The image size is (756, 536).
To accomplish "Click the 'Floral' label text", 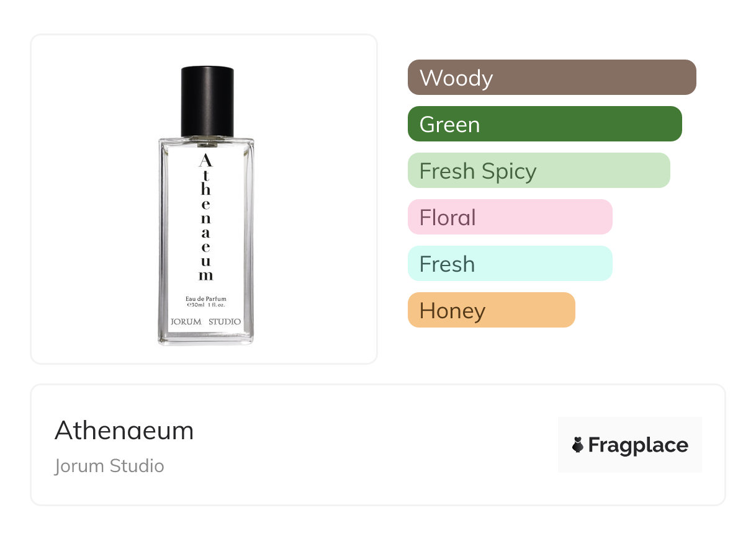I will (448, 218).
